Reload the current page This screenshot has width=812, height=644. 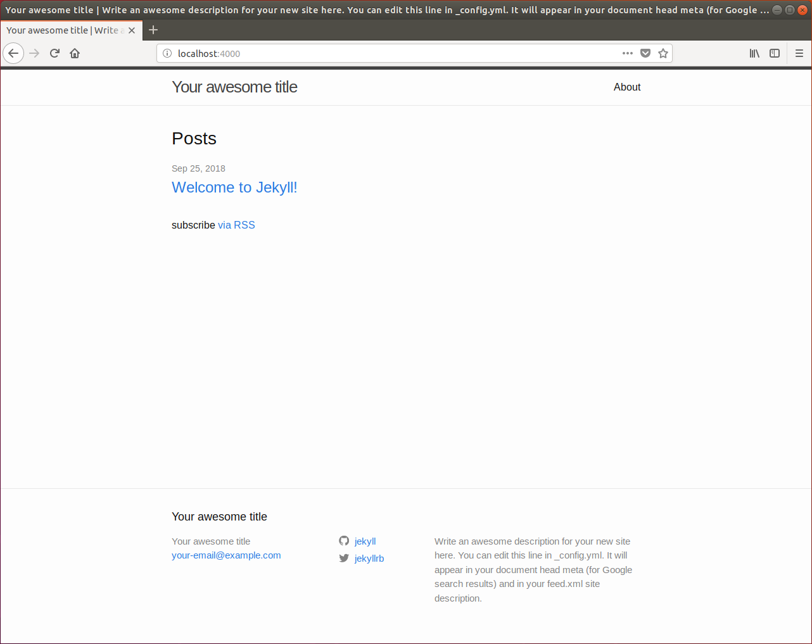(54, 53)
